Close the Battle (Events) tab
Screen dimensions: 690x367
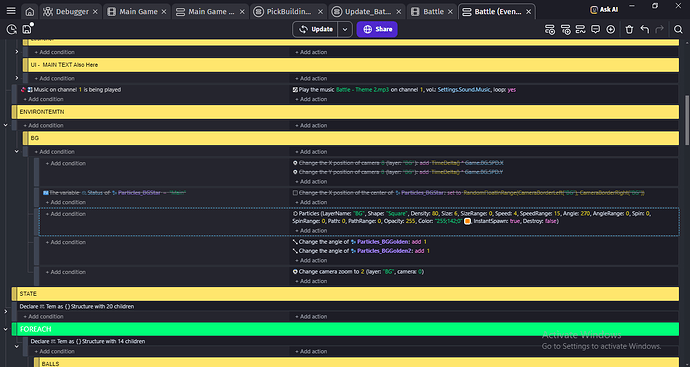pyautogui.click(x=529, y=12)
